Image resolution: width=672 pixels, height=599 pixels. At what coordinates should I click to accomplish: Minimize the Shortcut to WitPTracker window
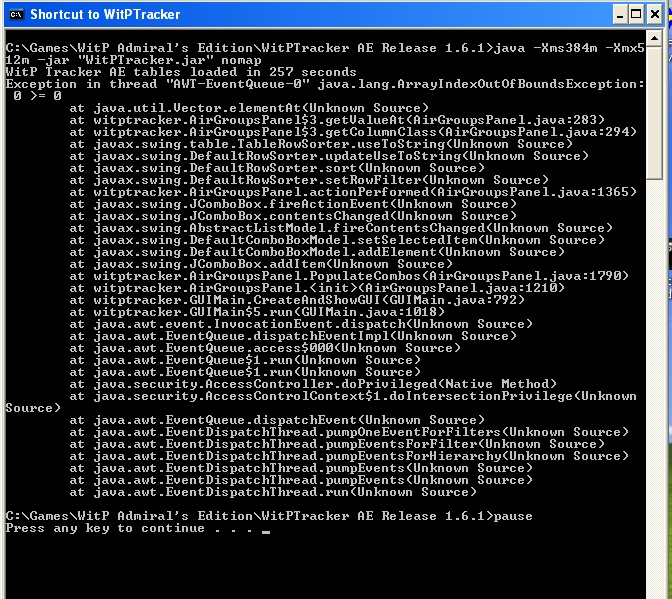click(619, 15)
